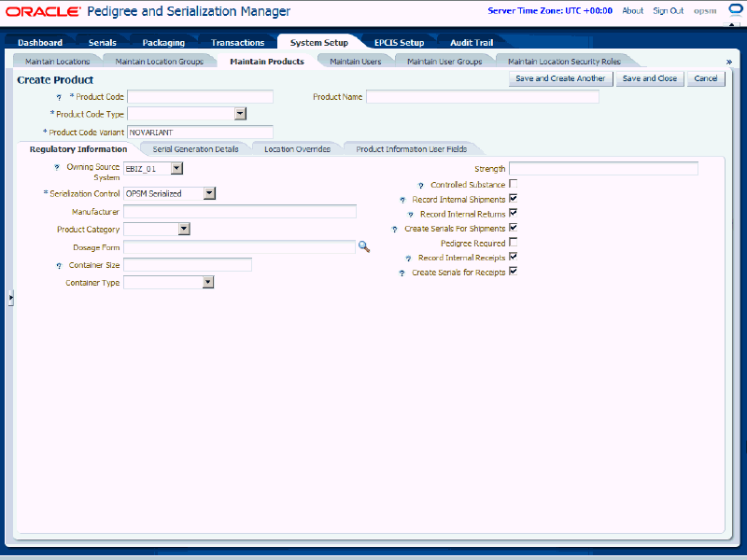Image resolution: width=747 pixels, height=560 pixels.
Task: Open the Maintain Users sub-tab
Action: click(x=356, y=62)
